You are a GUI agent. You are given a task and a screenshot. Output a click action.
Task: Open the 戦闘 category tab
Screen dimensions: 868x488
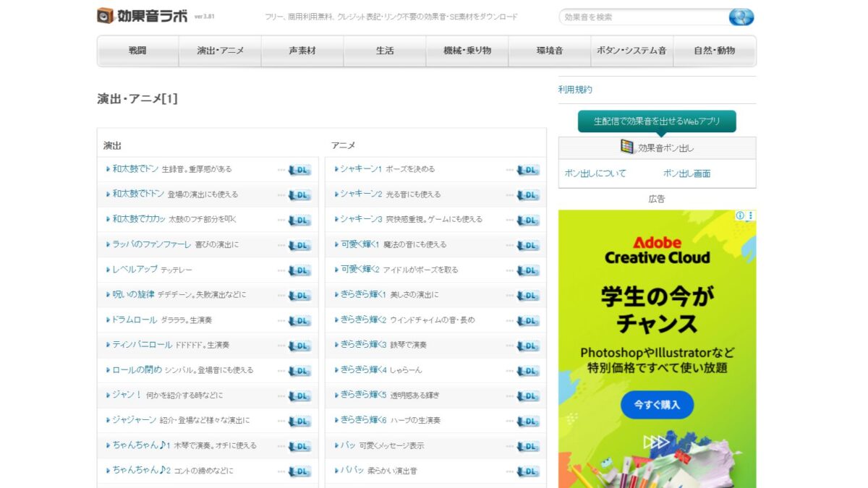pos(138,51)
